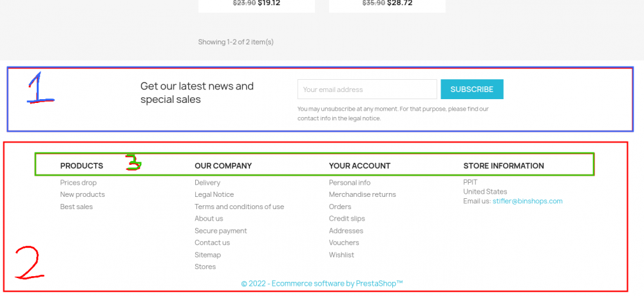View Orders in Your Account
The width and height of the screenshot is (644, 296).
pyautogui.click(x=340, y=207)
